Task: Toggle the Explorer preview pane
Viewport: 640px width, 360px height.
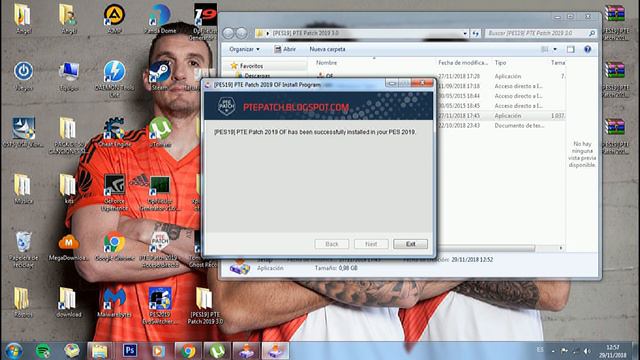Action: pyautogui.click(x=570, y=49)
